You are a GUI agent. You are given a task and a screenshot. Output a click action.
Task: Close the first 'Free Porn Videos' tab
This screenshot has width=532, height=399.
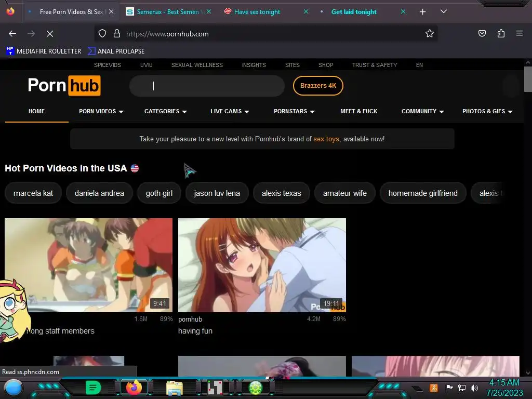pyautogui.click(x=111, y=11)
